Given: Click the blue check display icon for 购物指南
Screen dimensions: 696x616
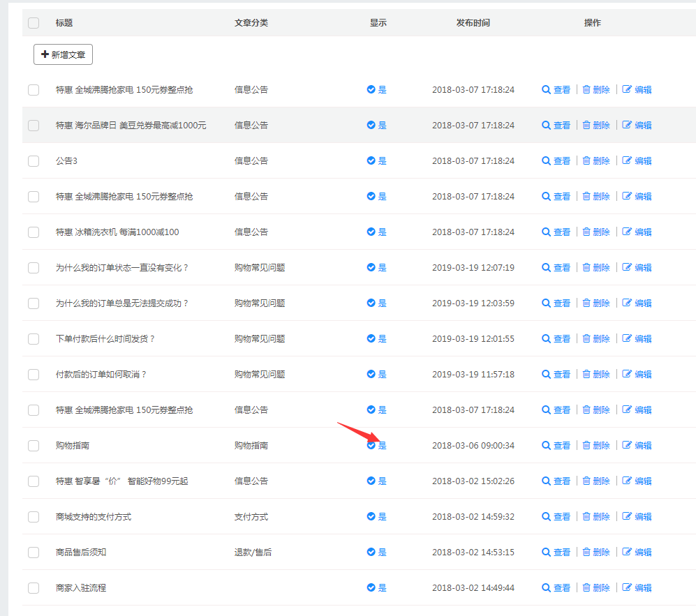Looking at the screenshot, I should 371,445.
